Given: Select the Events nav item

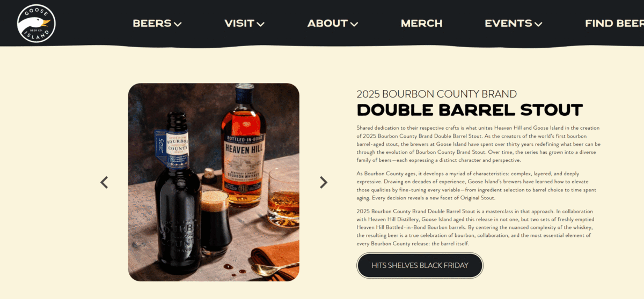Looking at the screenshot, I should 508,24.
